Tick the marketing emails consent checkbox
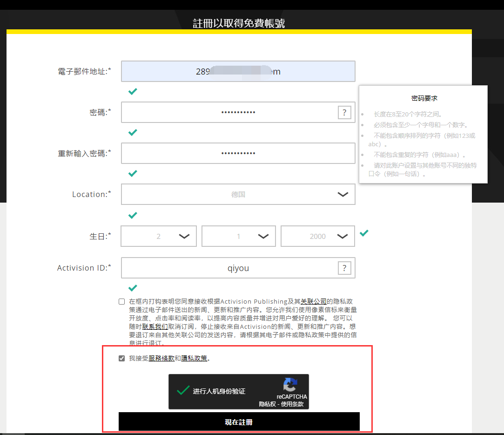Image resolution: width=504 pixels, height=435 pixels. [x=121, y=301]
